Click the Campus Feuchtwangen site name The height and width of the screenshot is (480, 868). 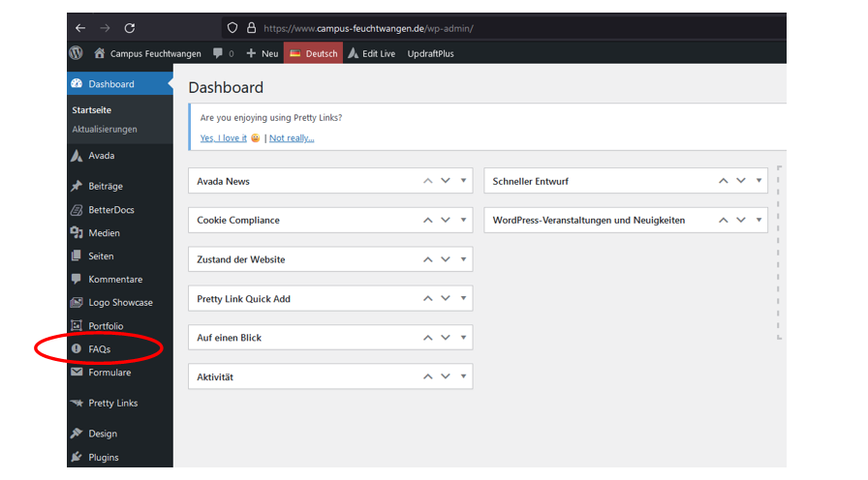pyautogui.click(x=156, y=53)
